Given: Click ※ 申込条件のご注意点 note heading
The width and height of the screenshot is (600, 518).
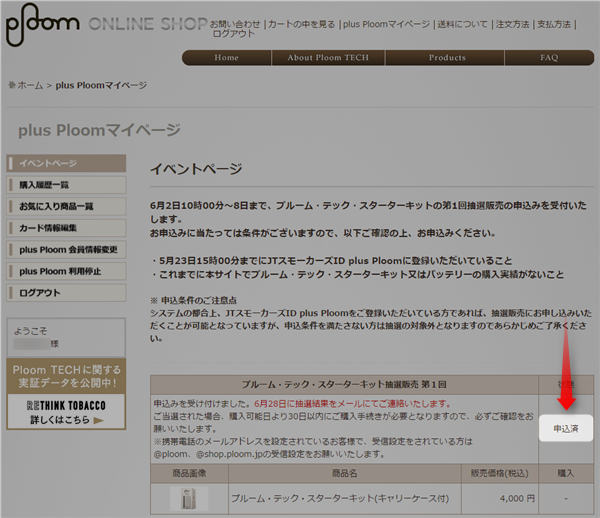Looking at the screenshot, I should 194,300.
